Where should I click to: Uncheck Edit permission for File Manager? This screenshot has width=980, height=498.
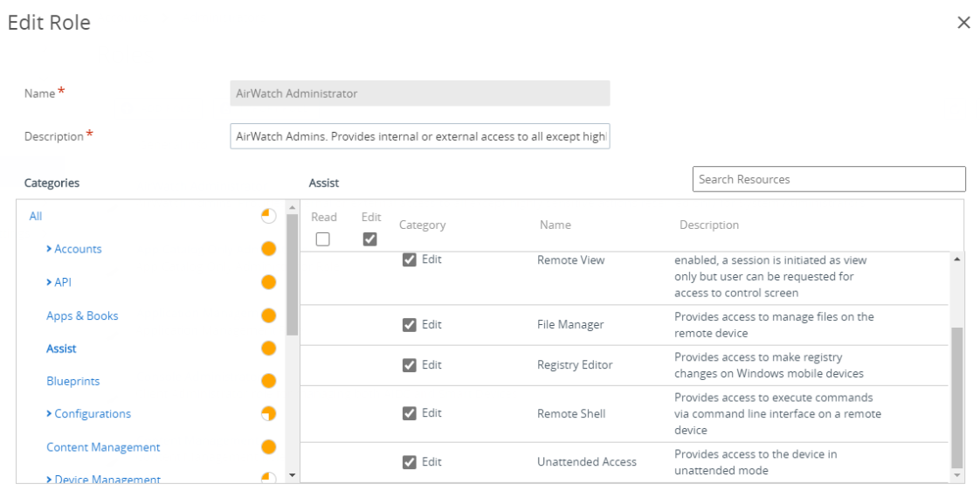[409, 325]
